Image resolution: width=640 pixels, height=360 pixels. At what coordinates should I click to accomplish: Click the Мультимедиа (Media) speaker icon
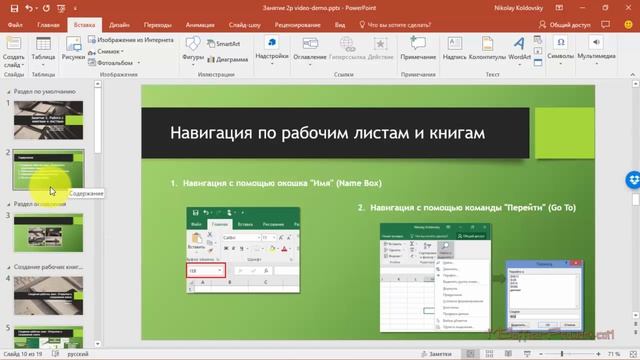point(596,42)
